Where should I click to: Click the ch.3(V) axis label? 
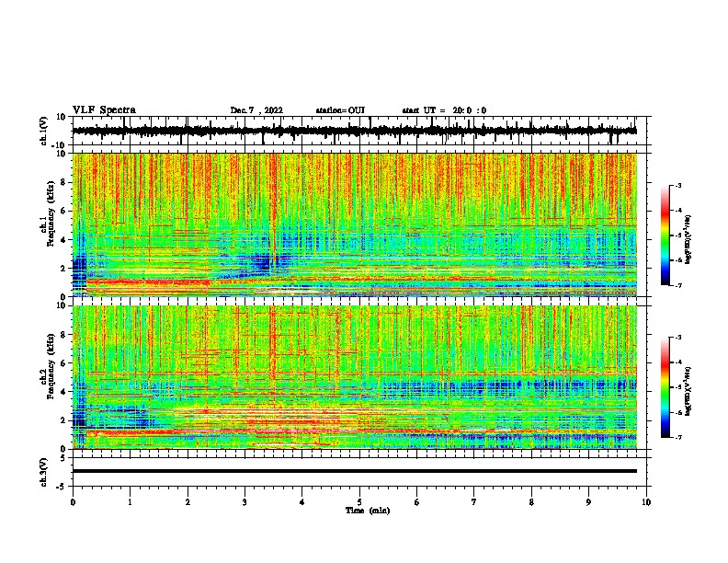coord(44,472)
